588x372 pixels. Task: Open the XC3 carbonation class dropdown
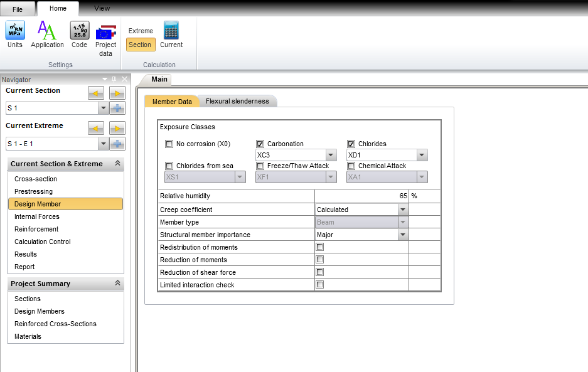tap(330, 155)
